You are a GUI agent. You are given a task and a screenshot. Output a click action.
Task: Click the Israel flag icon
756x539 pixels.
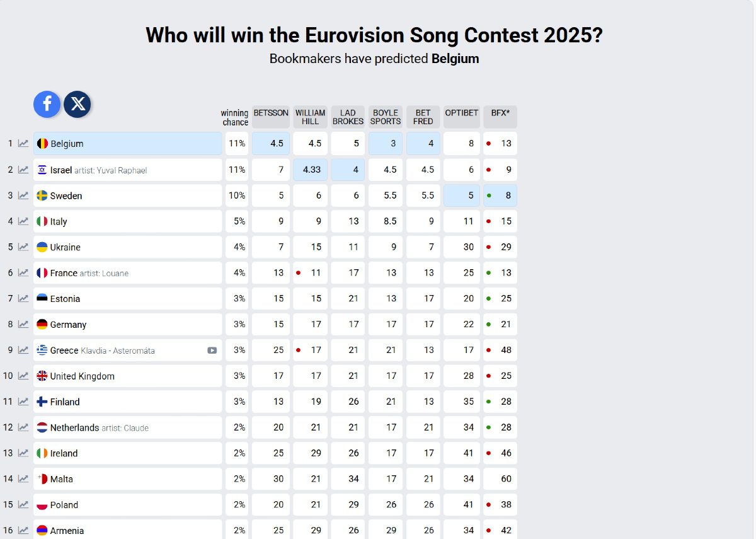[x=41, y=169]
